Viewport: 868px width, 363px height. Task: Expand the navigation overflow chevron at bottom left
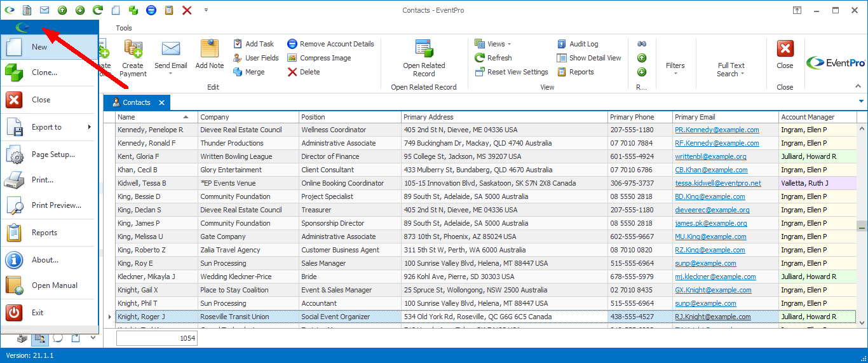point(93,338)
